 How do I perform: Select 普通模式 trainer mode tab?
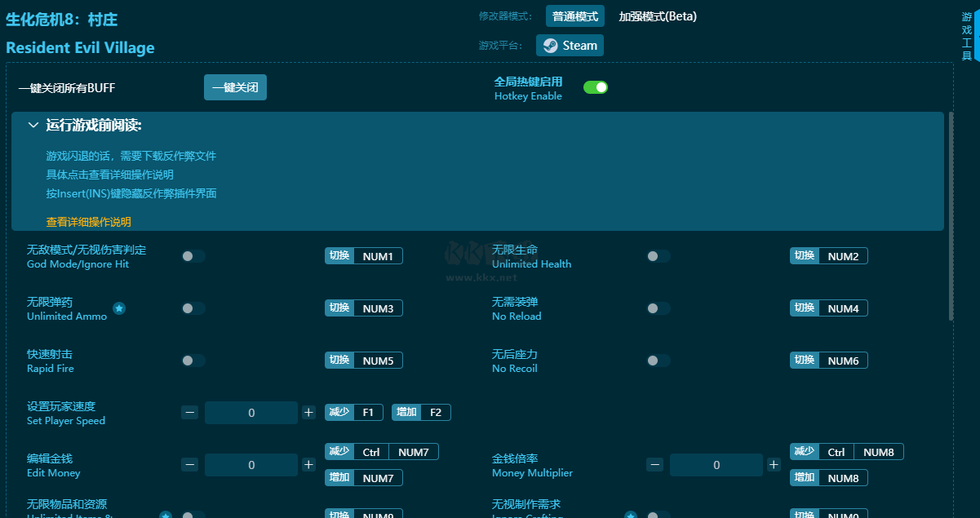575,16
